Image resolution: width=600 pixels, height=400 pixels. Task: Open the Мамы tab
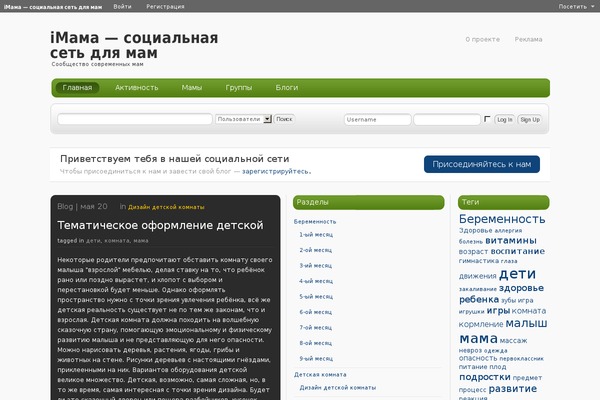pyautogui.click(x=192, y=88)
